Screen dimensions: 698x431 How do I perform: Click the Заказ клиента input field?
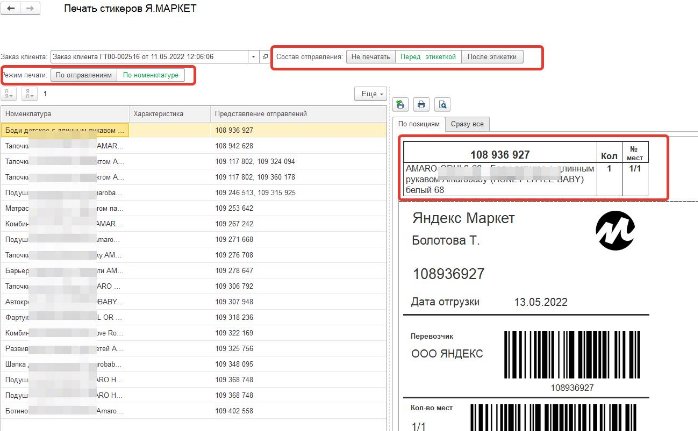pos(150,57)
